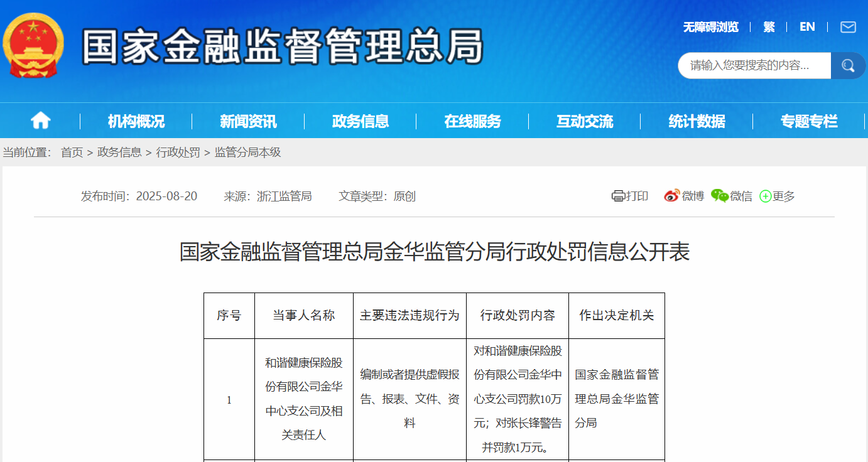Click 政务信息 in the breadcrumb
Image resolution: width=868 pixels, height=462 pixels.
(119, 153)
